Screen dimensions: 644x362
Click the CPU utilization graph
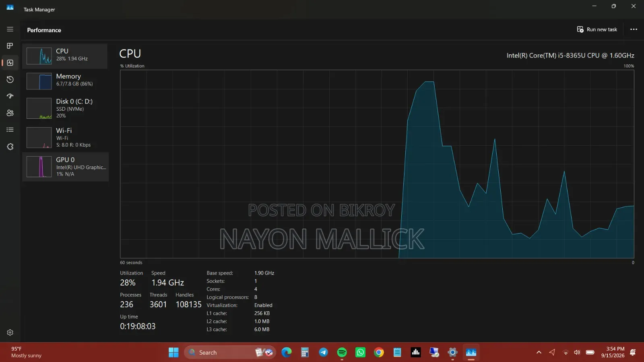point(377,164)
